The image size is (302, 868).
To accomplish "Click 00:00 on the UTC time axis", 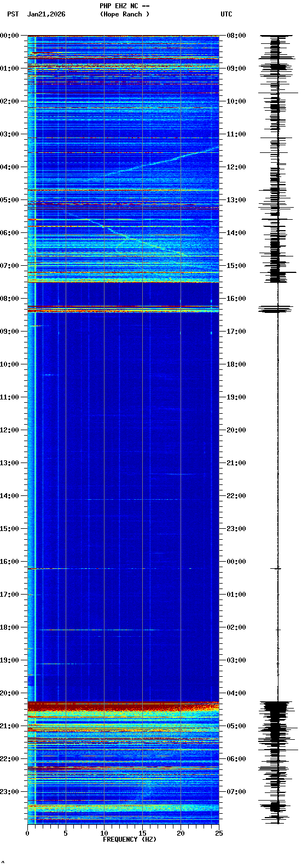I will pyautogui.click(x=236, y=562).
